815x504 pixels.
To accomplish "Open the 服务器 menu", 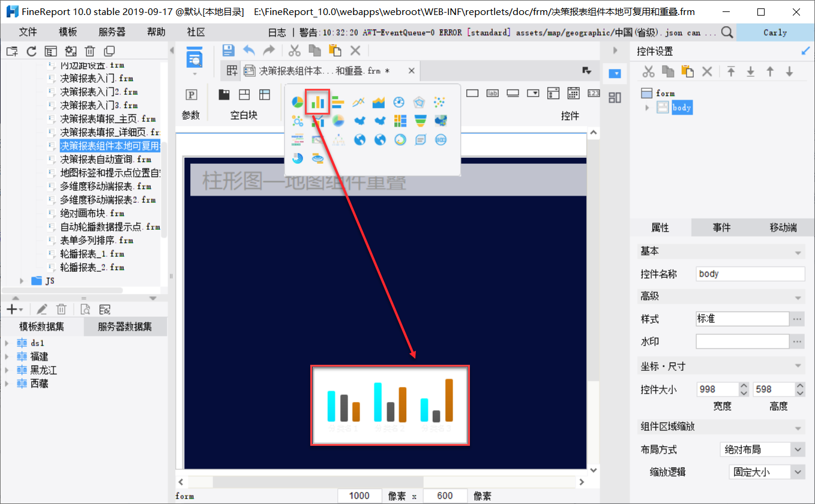I will pos(112,32).
